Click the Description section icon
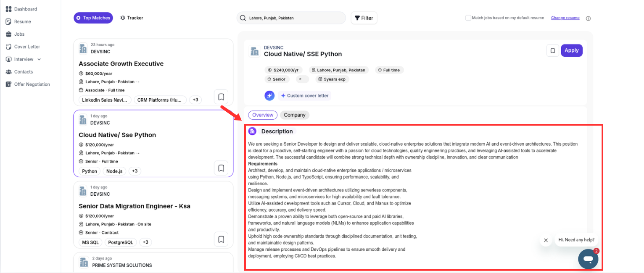 tap(252, 131)
